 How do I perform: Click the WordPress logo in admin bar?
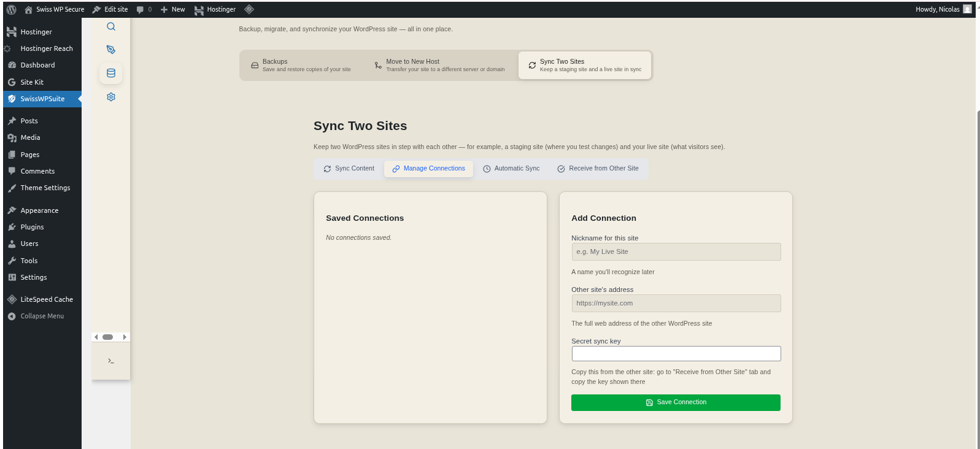[x=11, y=9]
